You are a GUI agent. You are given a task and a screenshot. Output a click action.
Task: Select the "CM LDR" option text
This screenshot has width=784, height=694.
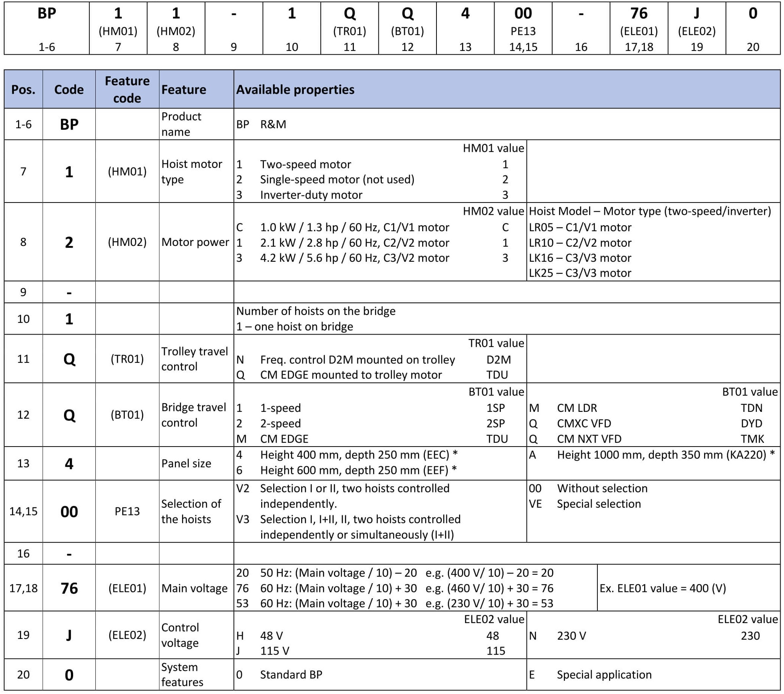pyautogui.click(x=577, y=408)
